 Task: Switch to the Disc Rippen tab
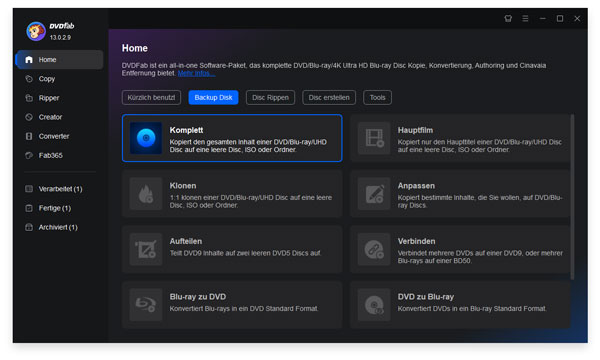tap(270, 98)
